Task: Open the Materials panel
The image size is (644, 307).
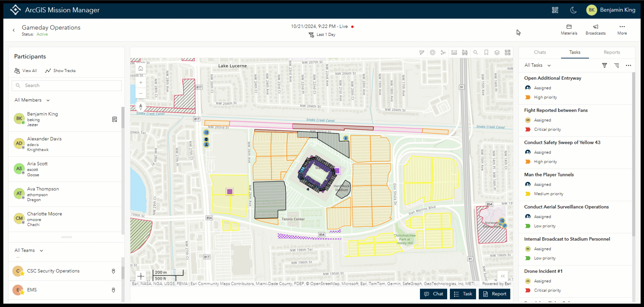Action: 569,29
